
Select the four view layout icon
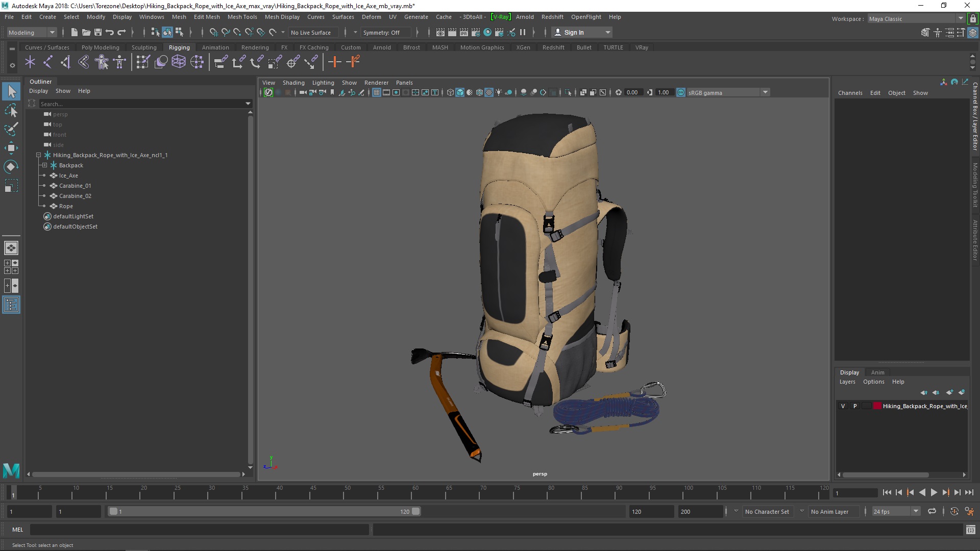point(11,267)
